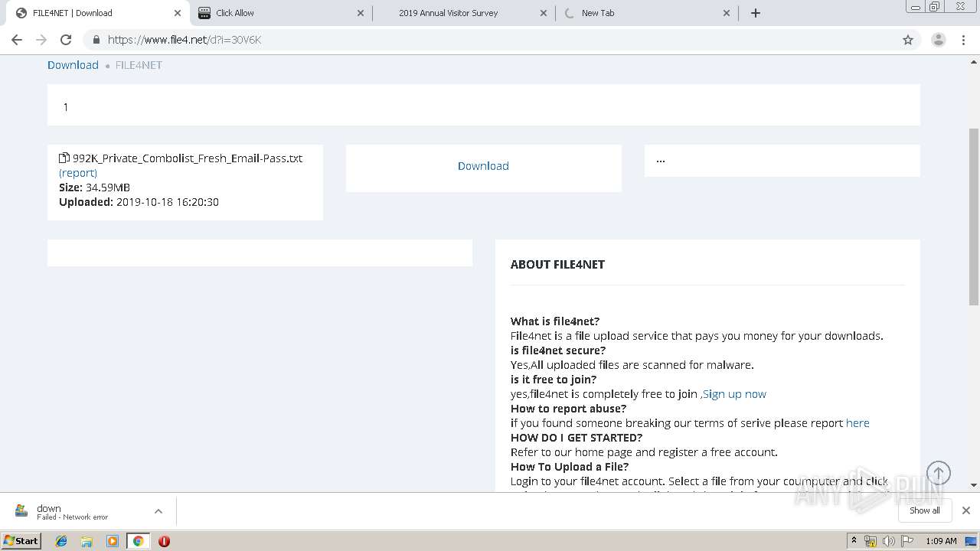This screenshot has height=551, width=980.
Task: Click the scroll-to-top arrow circle
Action: click(x=939, y=473)
